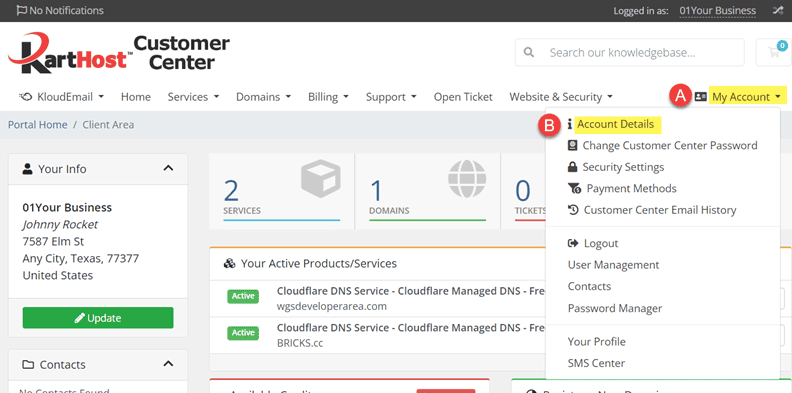
Task: Select Account Details from menu
Action: (615, 124)
